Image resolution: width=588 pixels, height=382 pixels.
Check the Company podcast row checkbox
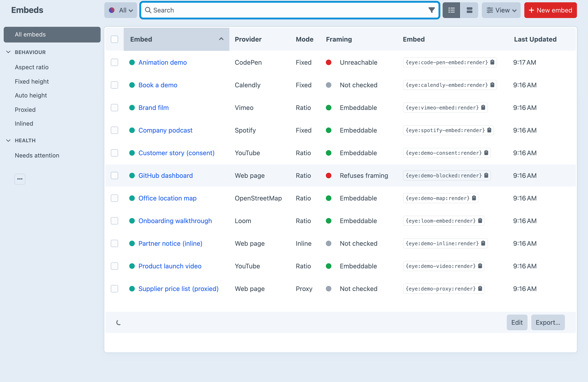tap(114, 130)
